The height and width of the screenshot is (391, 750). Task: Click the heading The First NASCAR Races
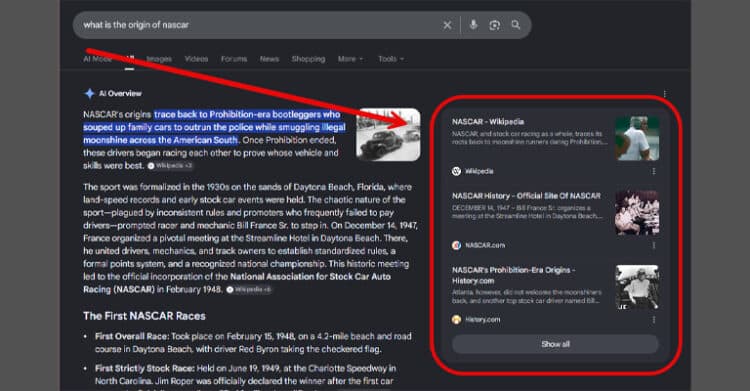144,316
